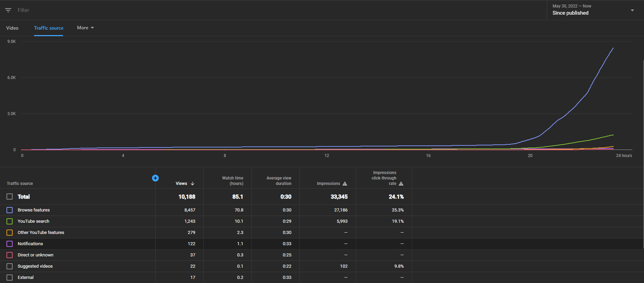644x283 pixels.
Task: Switch to the Video tab
Action: (12, 28)
